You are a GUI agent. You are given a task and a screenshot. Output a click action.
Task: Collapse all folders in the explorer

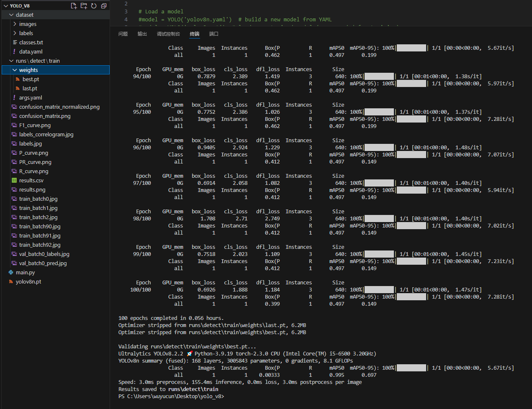(104, 6)
